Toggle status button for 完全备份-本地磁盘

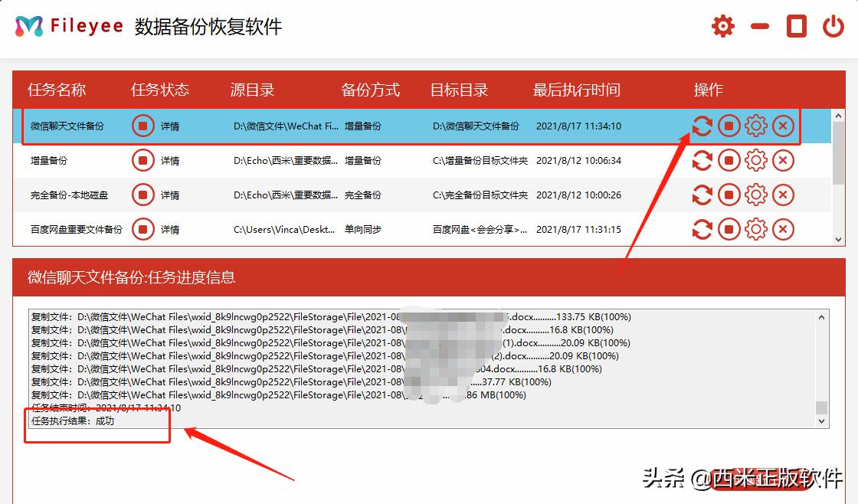[142, 195]
